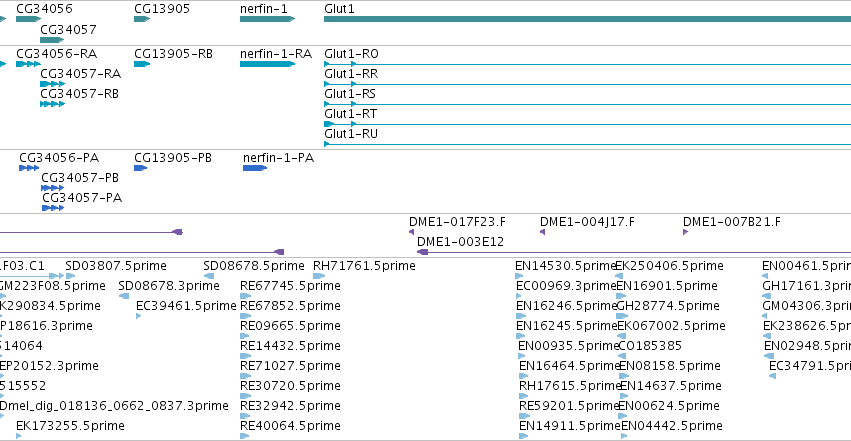Click EST EC39461.5prime
Viewport: 851px width, 441px height.
(x=186, y=306)
